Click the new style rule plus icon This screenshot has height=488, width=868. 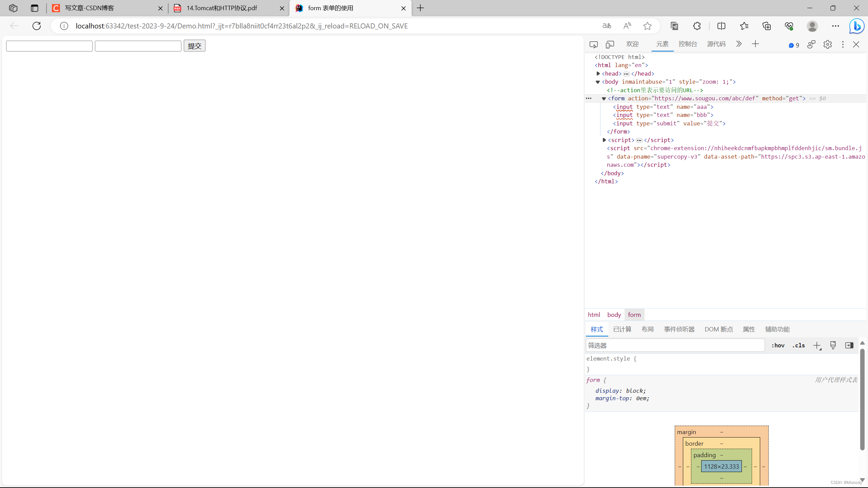tap(817, 345)
